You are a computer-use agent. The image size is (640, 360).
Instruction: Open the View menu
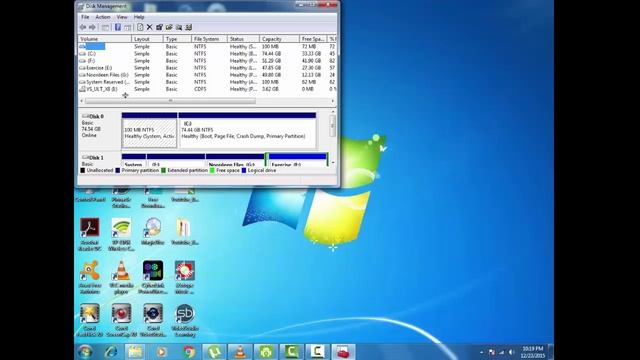tap(122, 17)
